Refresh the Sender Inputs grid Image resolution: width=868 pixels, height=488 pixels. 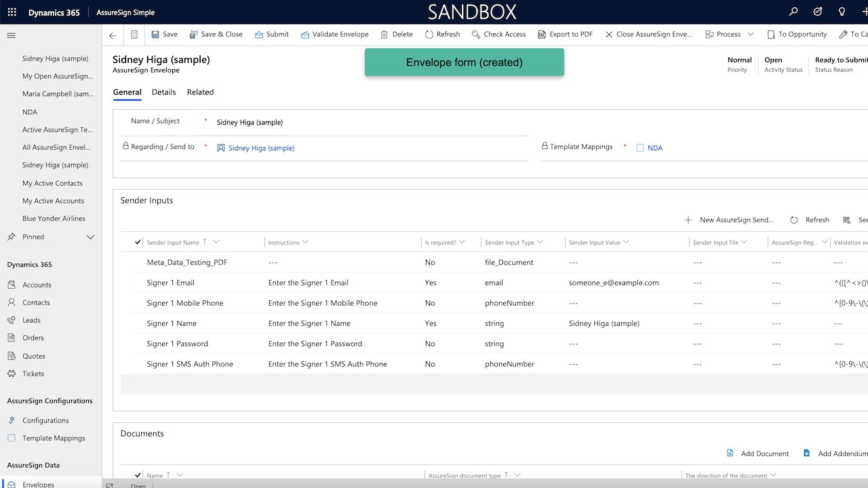[x=810, y=220]
